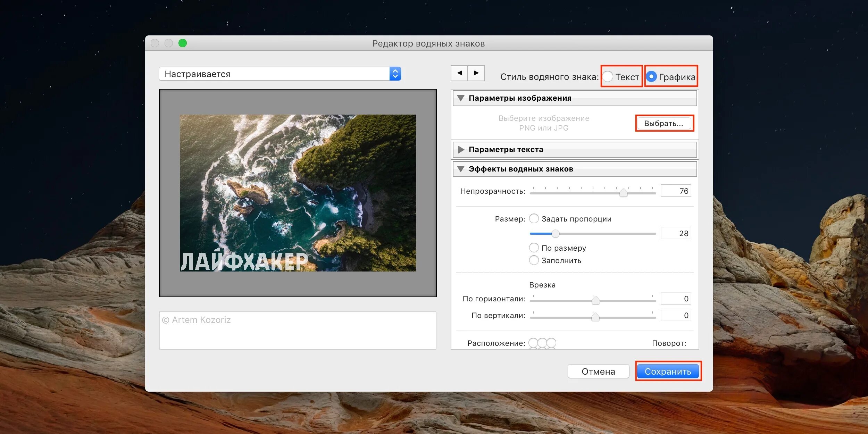Click the Расположение anchor grid top-left circle
The width and height of the screenshot is (868, 434).
pos(533,343)
